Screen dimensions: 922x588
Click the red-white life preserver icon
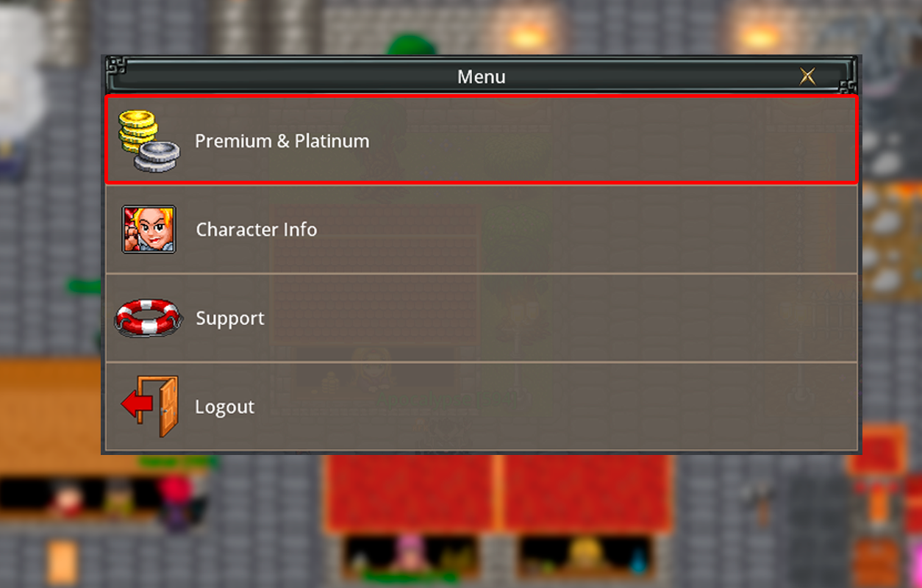(148, 318)
